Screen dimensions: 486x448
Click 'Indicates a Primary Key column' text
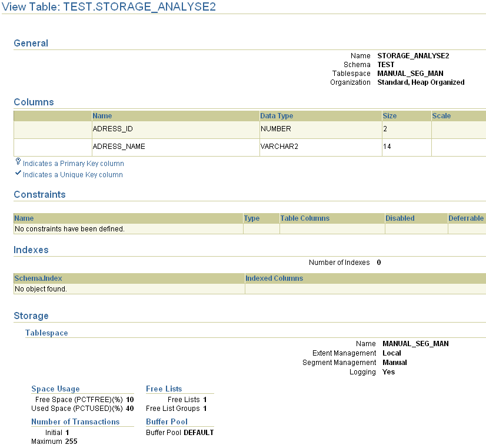pos(74,164)
